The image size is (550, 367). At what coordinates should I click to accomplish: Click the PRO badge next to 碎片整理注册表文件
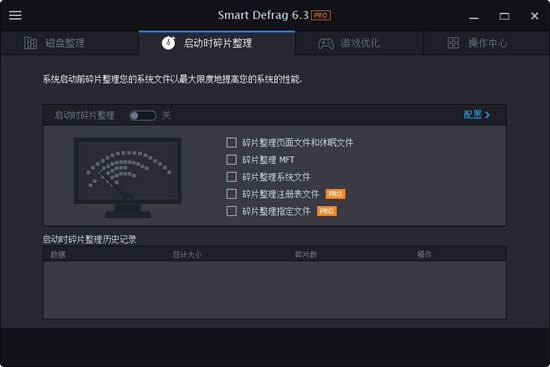(335, 194)
